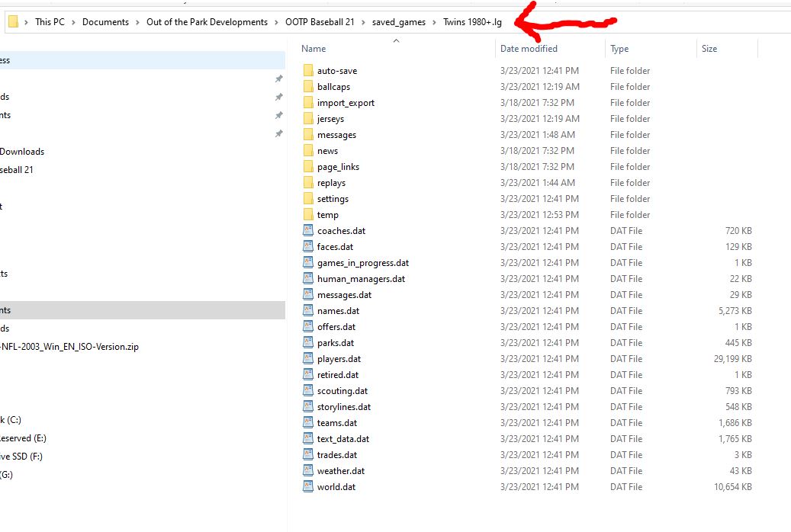Viewport: 791px width, 532px height.
Task: Click replays' 3/23/2021 1:44 AM date
Action: click(x=537, y=183)
